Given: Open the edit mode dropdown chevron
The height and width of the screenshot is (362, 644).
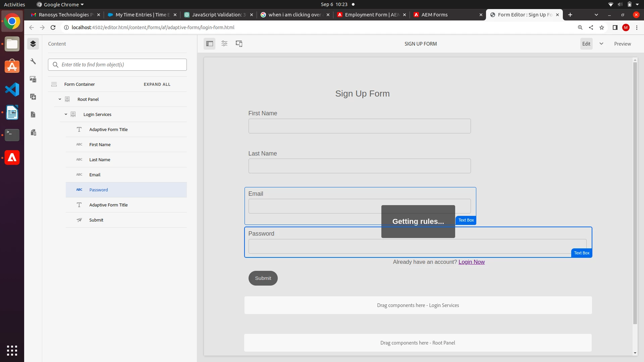Looking at the screenshot, I should [x=601, y=44].
